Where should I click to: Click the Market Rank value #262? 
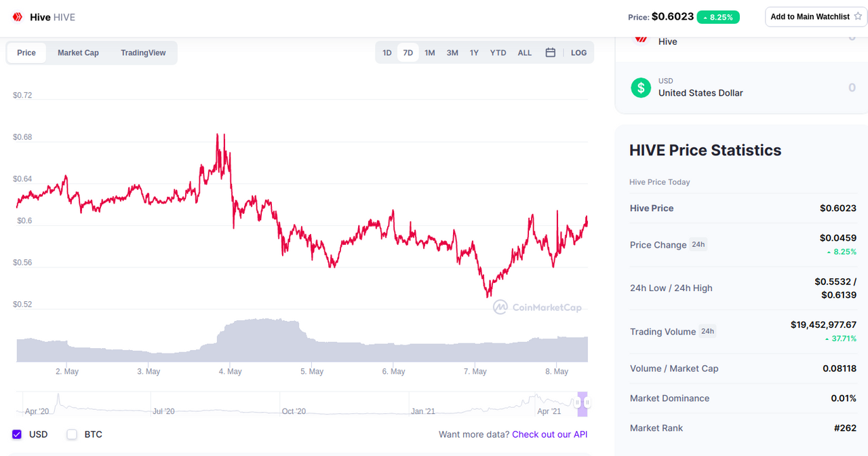(846, 428)
